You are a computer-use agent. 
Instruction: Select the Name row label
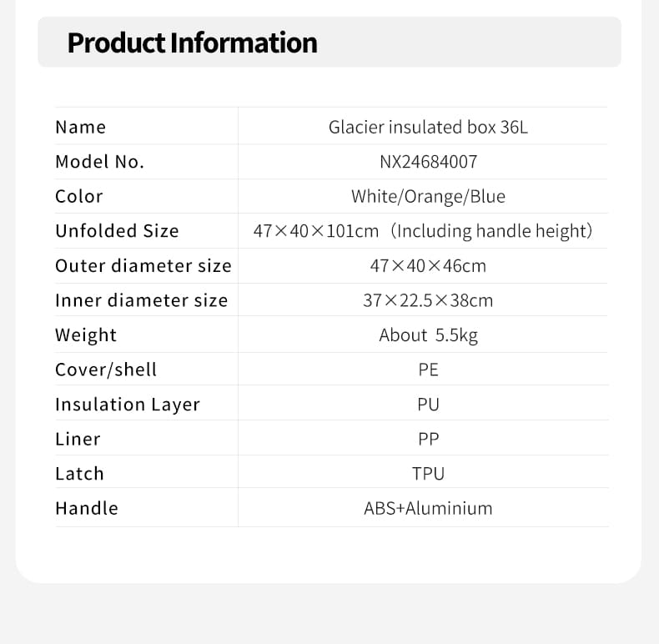coord(81,127)
